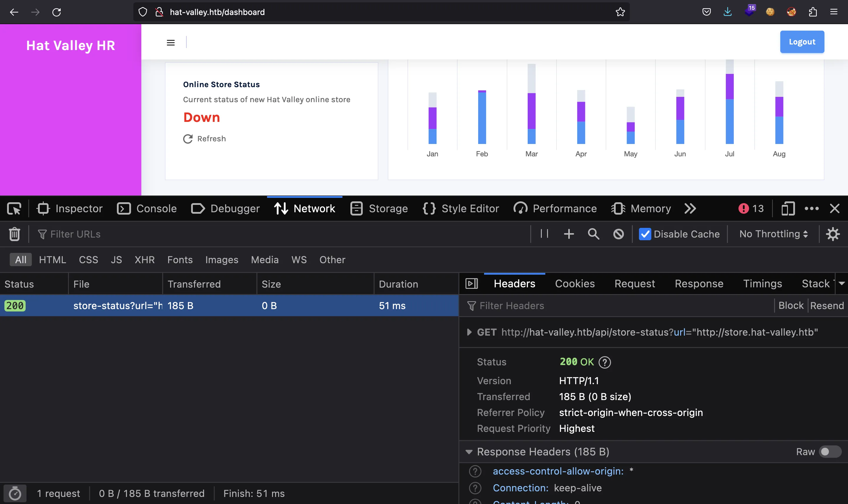Open the error count indicator showing 13
Image resolution: width=848 pixels, height=504 pixels.
(x=751, y=208)
